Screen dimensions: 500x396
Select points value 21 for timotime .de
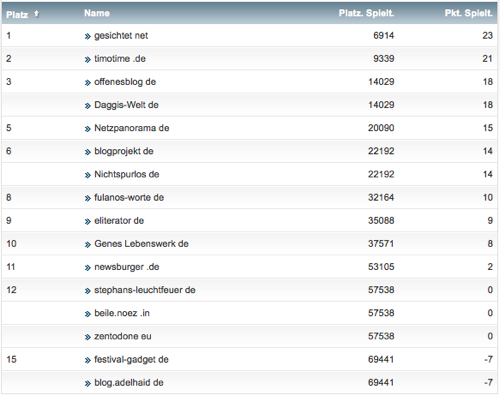coord(487,59)
